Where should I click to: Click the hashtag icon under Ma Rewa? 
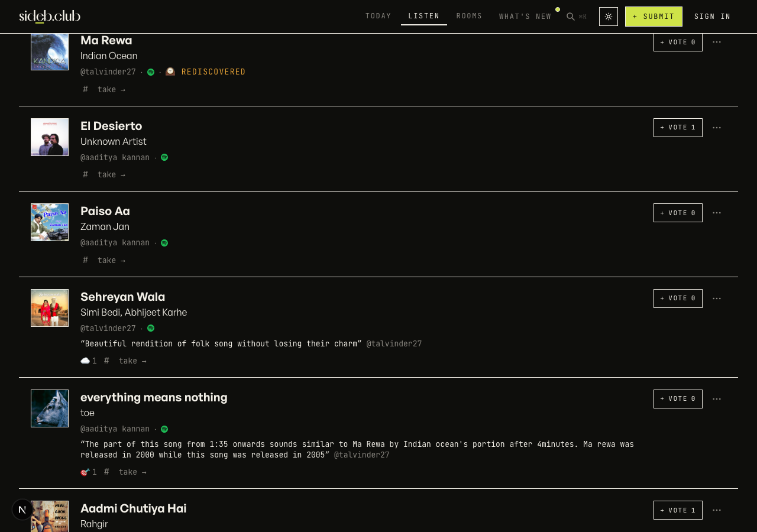click(85, 89)
